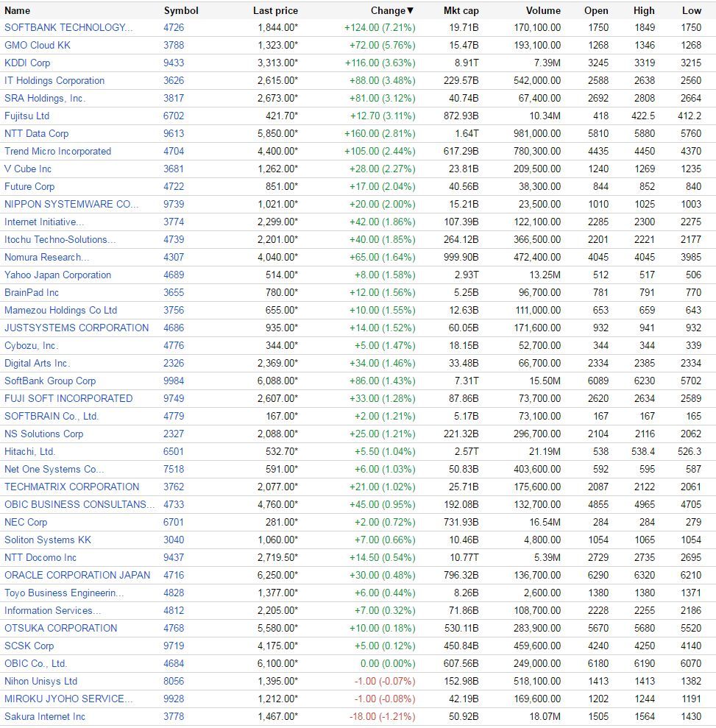Open Mamezou Holdings Co Ltd link
This screenshot has width=716, height=728.
coord(61,310)
